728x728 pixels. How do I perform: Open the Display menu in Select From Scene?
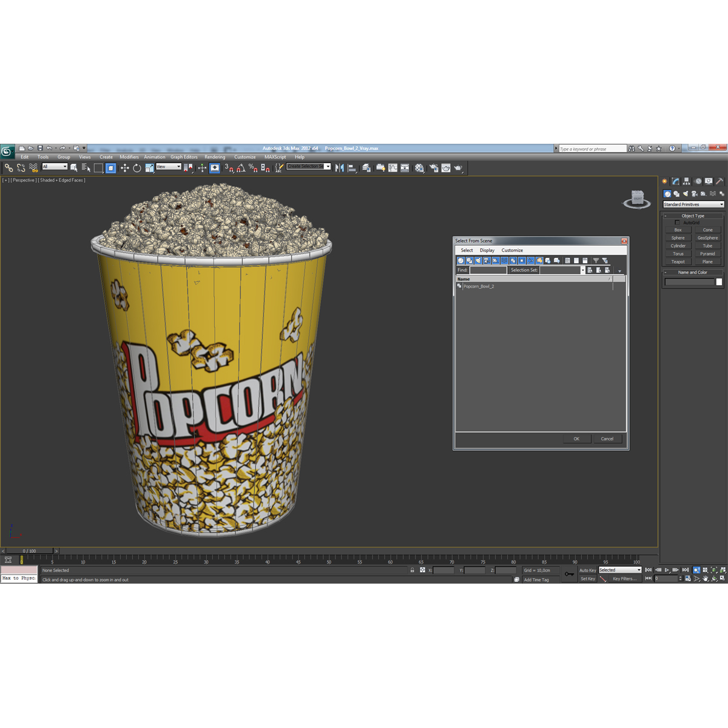pyautogui.click(x=487, y=250)
